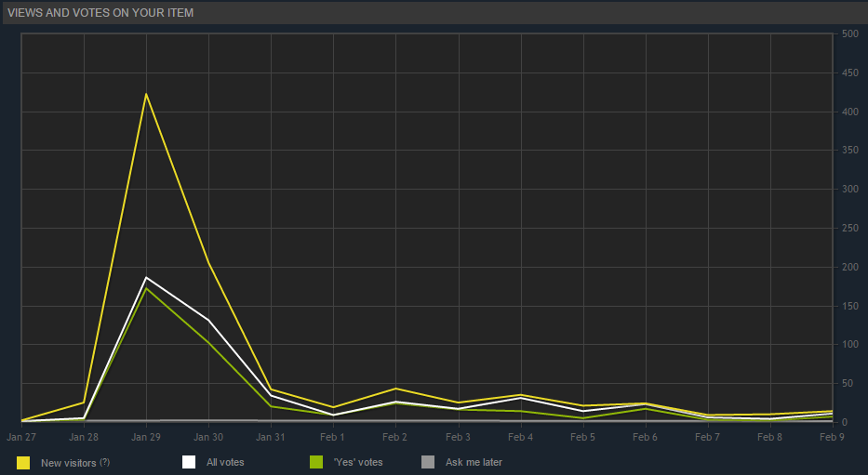Click the Jan 27 x-axis label
The image size is (868, 475).
click(21, 437)
